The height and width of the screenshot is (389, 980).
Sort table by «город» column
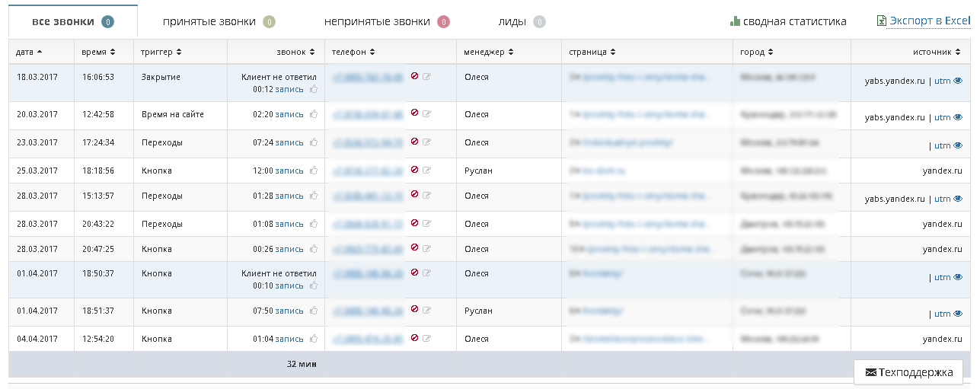[x=757, y=52]
